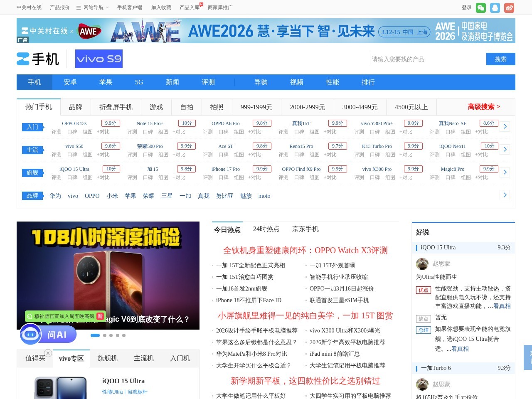The image size is (532, 399).
Task: Click the 9.3分 rating for iQOO 15 Ultra
Action: tap(503, 247)
